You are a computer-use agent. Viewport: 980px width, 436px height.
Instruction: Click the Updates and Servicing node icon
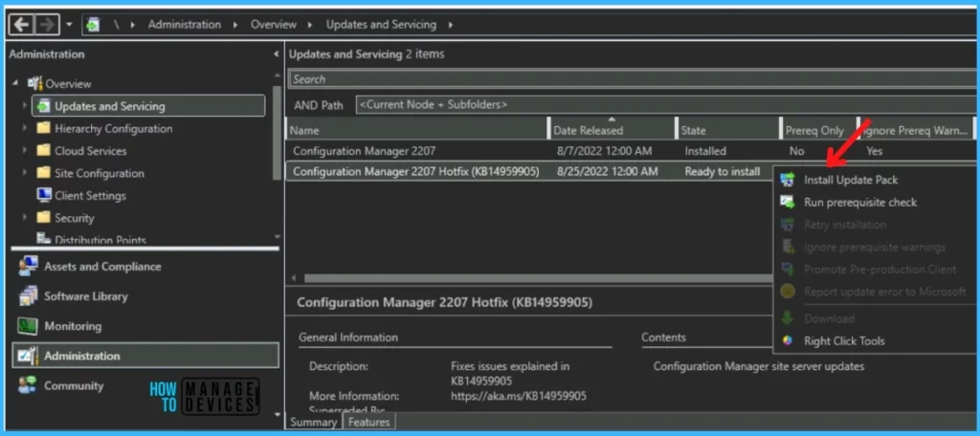click(x=44, y=106)
